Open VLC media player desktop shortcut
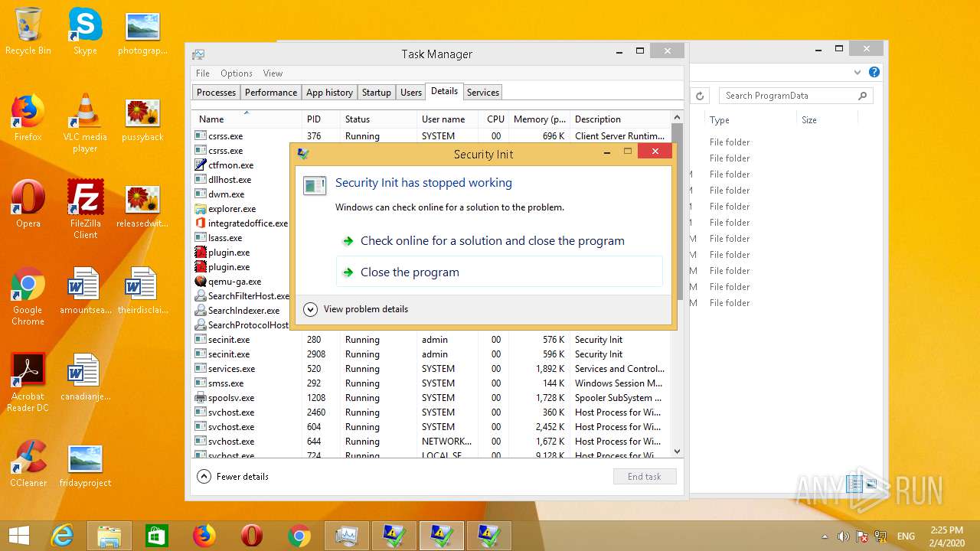The width and height of the screenshot is (980, 551). (x=85, y=122)
